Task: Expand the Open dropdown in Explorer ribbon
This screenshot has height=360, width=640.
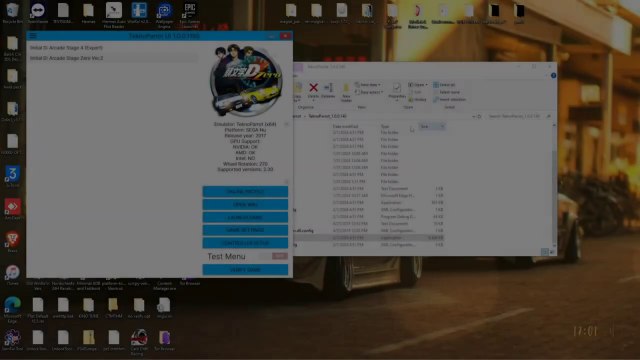Action: click(418, 85)
